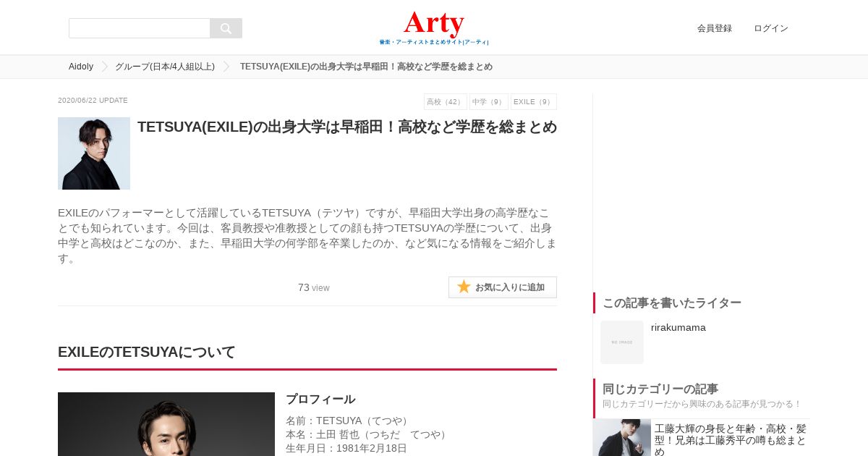868x456 pixels.
Task: Click current article breadcrumb title
Action: [366, 67]
